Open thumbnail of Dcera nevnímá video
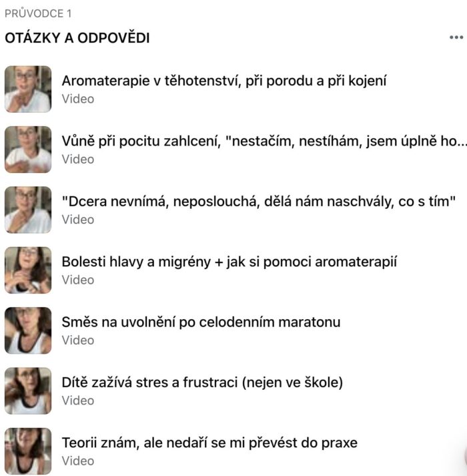 coord(28,210)
